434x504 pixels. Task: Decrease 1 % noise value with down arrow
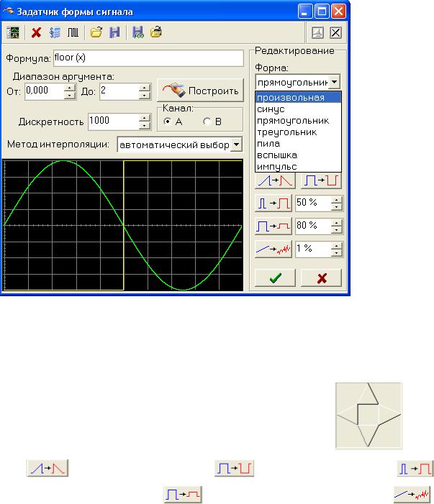click(337, 253)
